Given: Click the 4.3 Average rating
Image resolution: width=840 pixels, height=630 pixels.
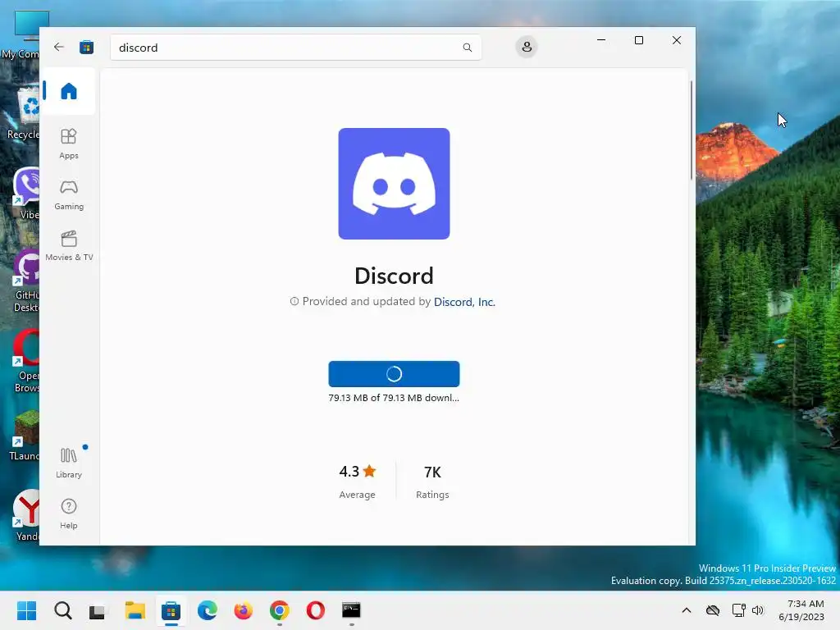Looking at the screenshot, I should point(358,481).
